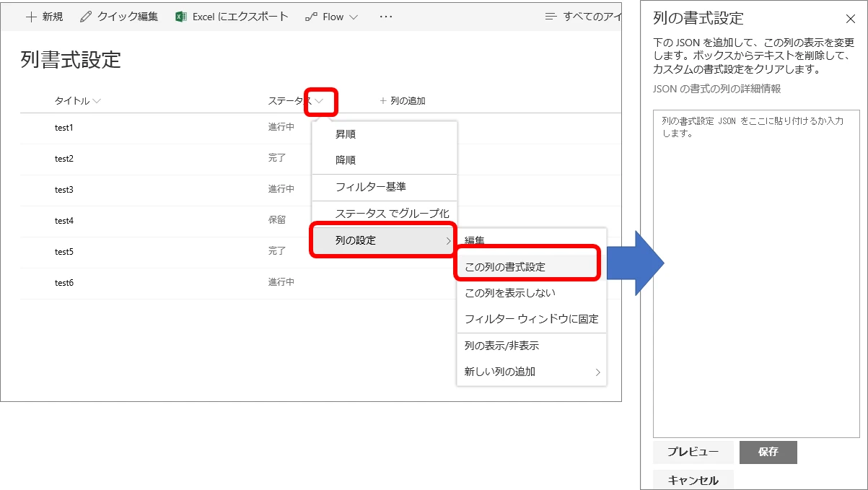Click the 完了 status cell of test2
Viewport: 868px width, 490px height.
[277, 157]
